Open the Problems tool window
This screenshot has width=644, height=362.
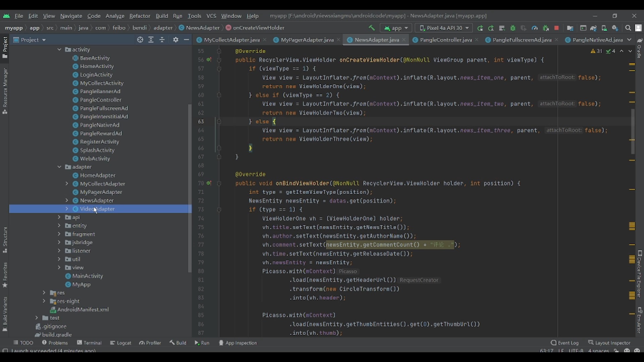55,343
